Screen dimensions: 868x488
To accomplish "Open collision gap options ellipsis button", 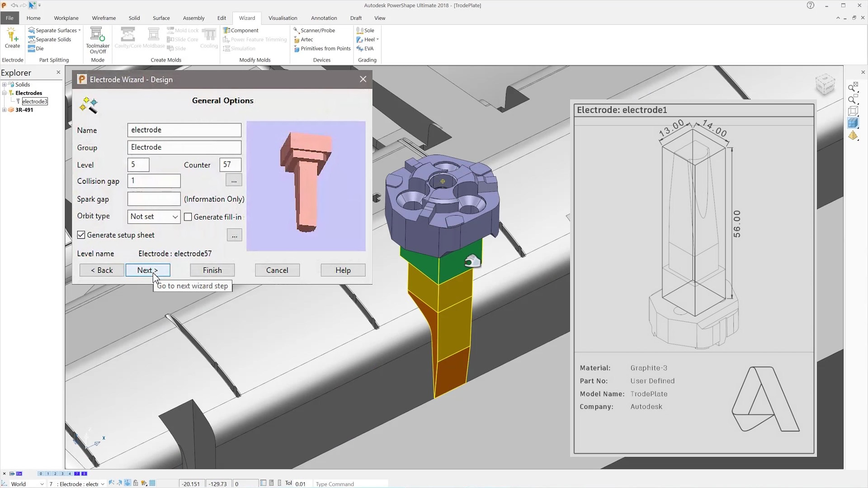I will pyautogui.click(x=234, y=180).
